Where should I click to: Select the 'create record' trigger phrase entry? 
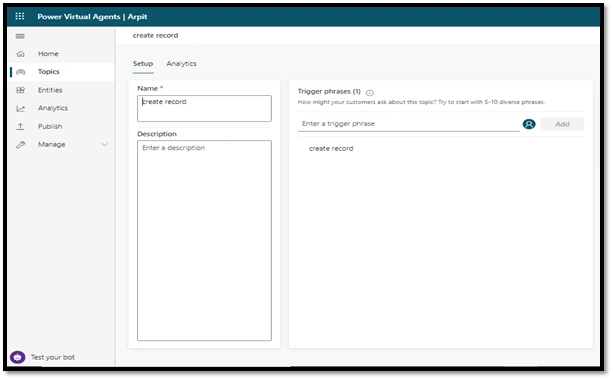[331, 149]
